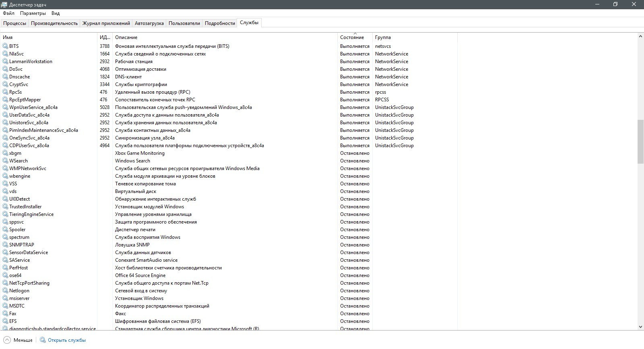Select the UserDataSvc_a8c4a row name
The width and height of the screenshot is (644, 349).
point(29,115)
